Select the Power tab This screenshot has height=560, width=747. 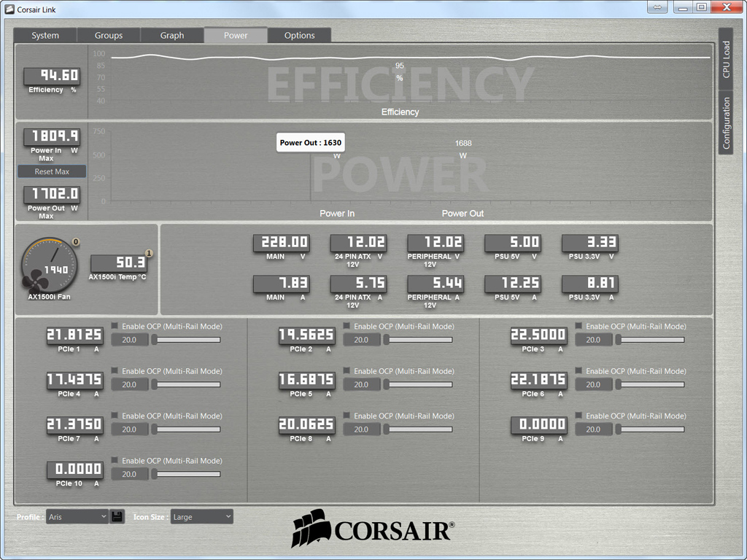point(236,35)
